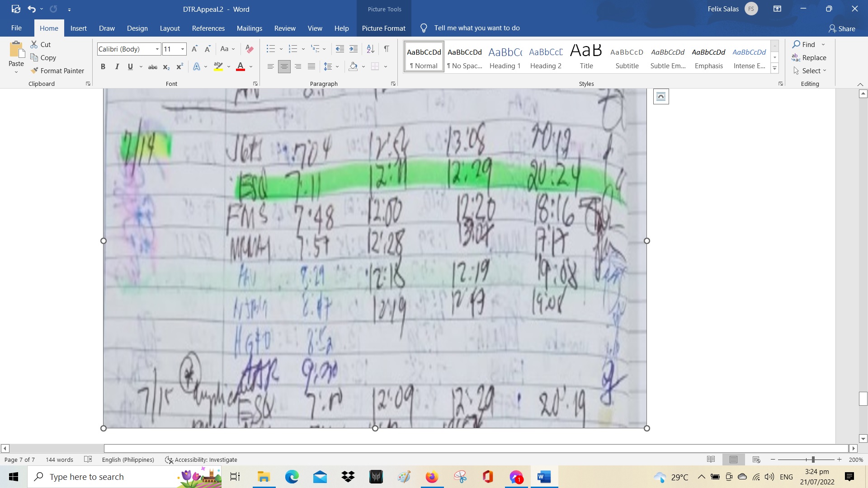Click the Justify alignment icon

coord(311,67)
